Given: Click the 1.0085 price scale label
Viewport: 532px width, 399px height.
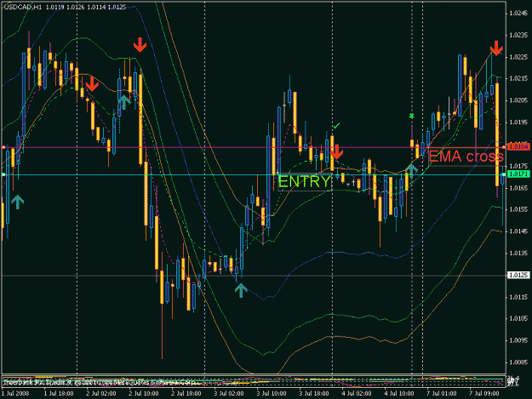Looking at the screenshot, I should [x=518, y=362].
